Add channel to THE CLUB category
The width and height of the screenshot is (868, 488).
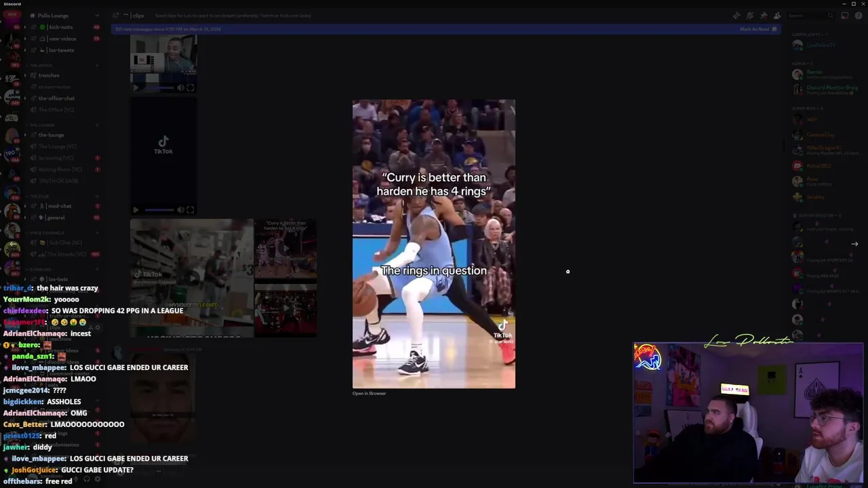[97, 197]
